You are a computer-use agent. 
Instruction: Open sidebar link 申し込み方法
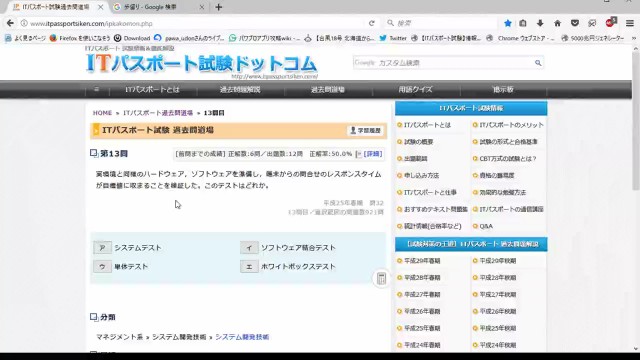421,176
